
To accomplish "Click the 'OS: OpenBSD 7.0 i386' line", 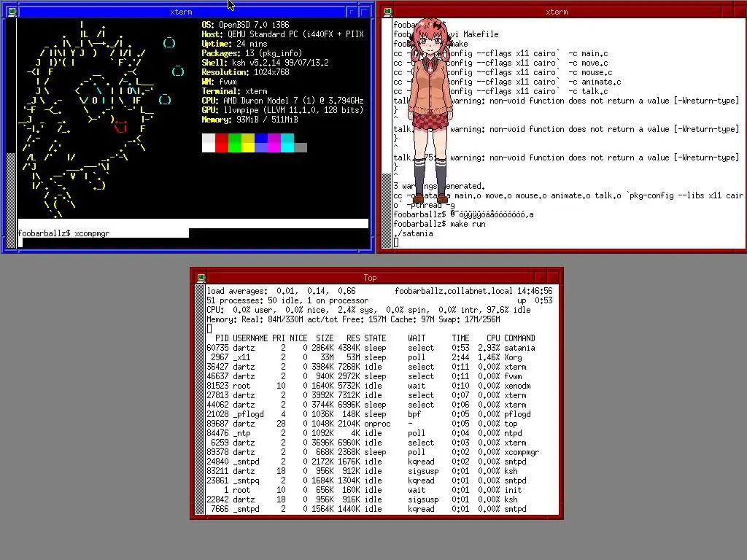I will click(x=245, y=25).
